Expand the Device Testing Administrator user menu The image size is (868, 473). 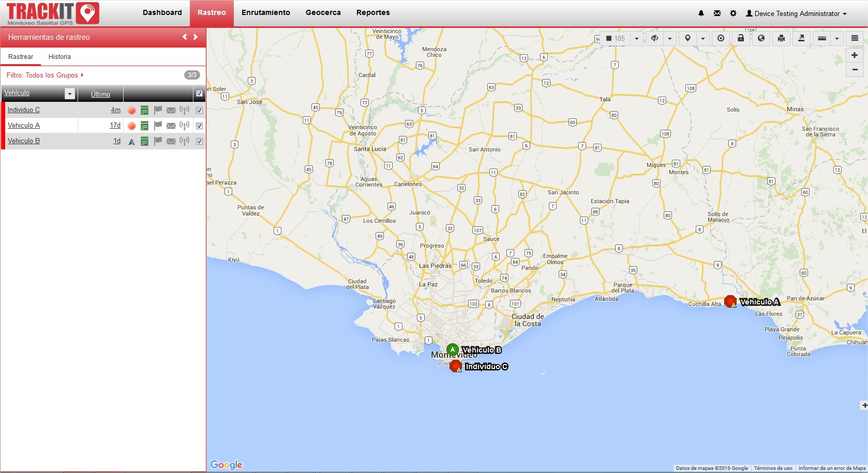(796, 13)
